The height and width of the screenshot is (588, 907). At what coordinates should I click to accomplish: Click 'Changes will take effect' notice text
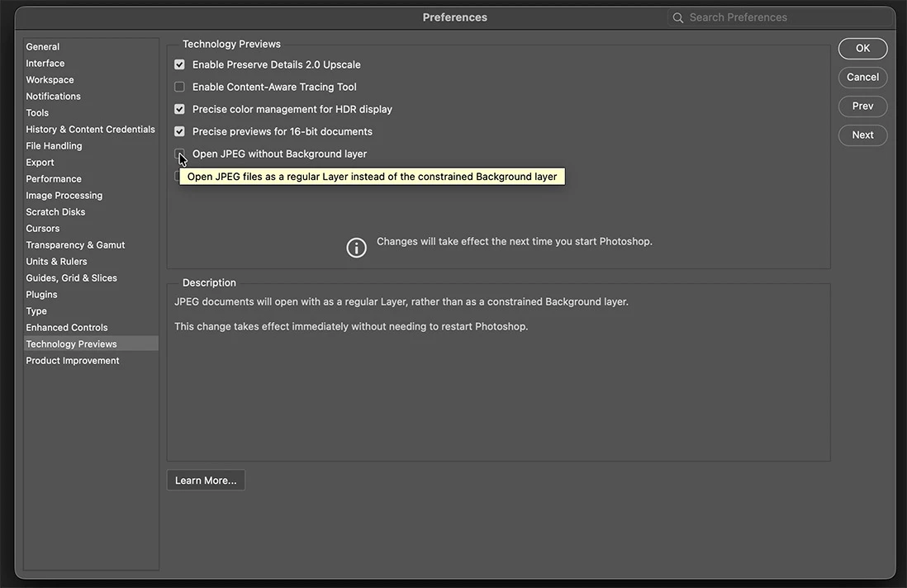pyautogui.click(x=515, y=242)
